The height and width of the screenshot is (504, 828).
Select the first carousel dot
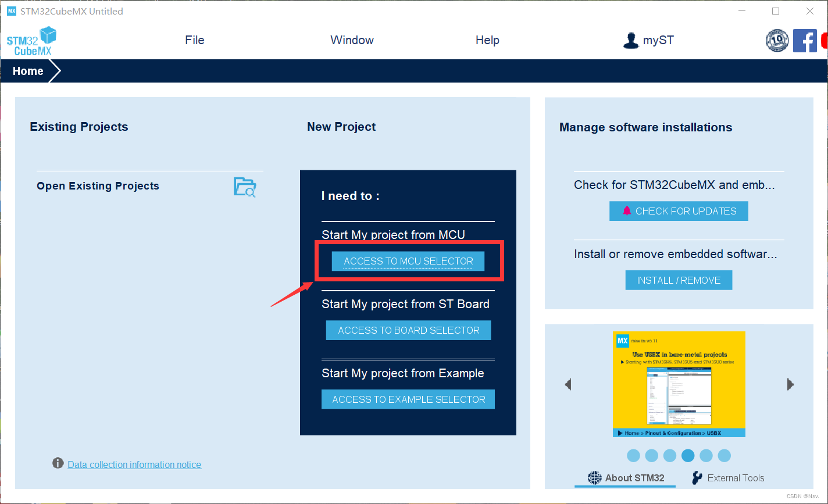(x=634, y=456)
